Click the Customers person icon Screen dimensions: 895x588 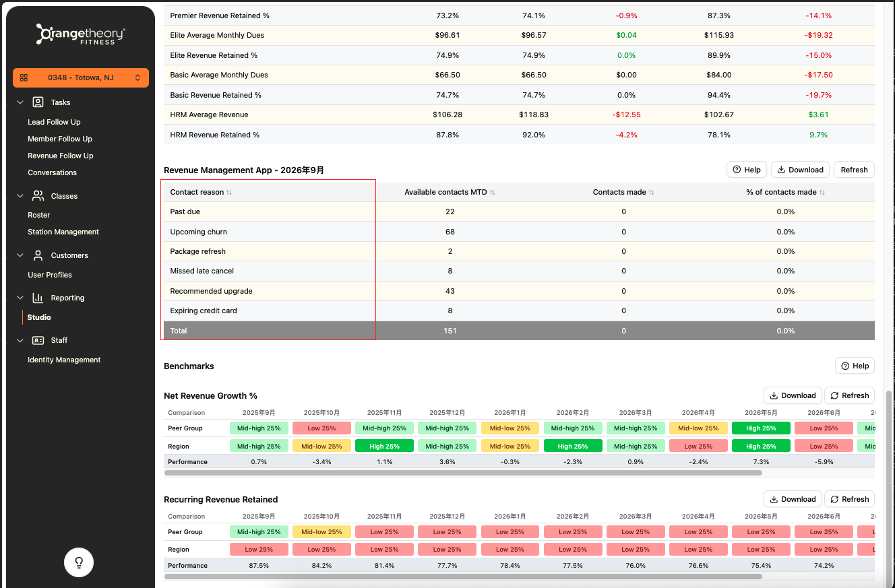pyautogui.click(x=38, y=255)
